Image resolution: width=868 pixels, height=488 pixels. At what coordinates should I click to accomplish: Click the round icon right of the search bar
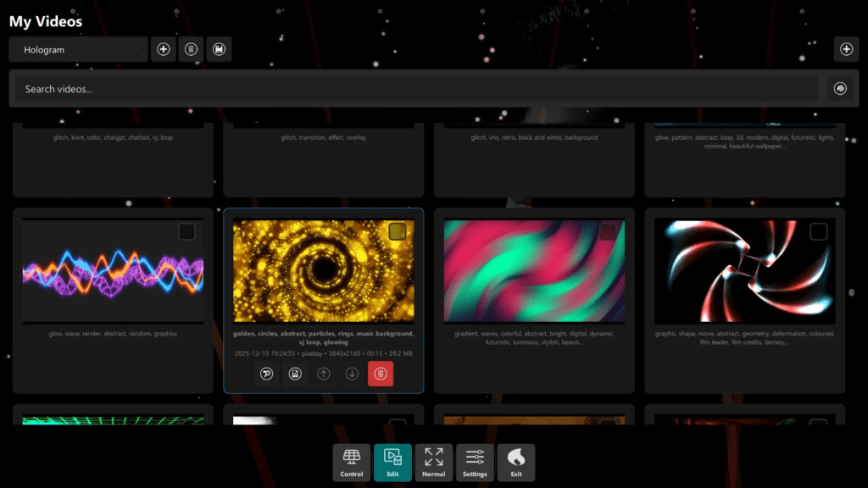[840, 89]
